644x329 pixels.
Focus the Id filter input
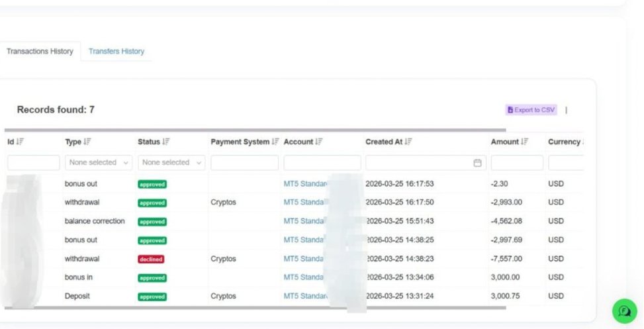point(34,163)
